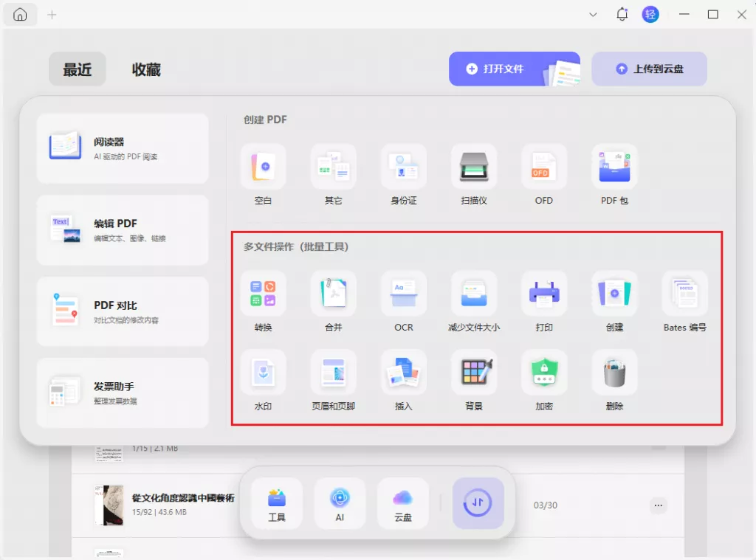The height and width of the screenshot is (560, 756).
Task: Click the 03/30 date entry
Action: pos(546,505)
